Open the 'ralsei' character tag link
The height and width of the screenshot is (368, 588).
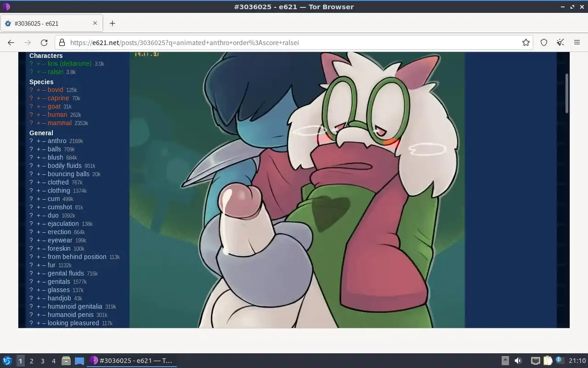56,72
